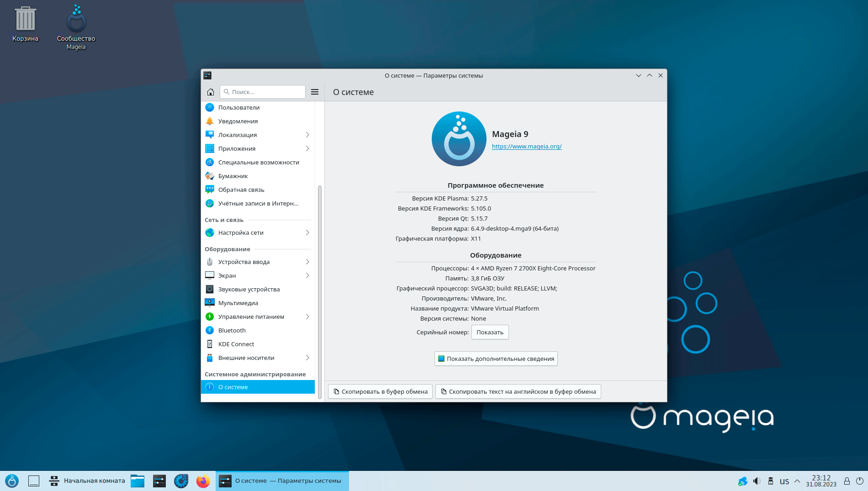Image resolution: width=868 pixels, height=491 pixels.
Task: Open the mageia.org website link
Action: [527, 146]
